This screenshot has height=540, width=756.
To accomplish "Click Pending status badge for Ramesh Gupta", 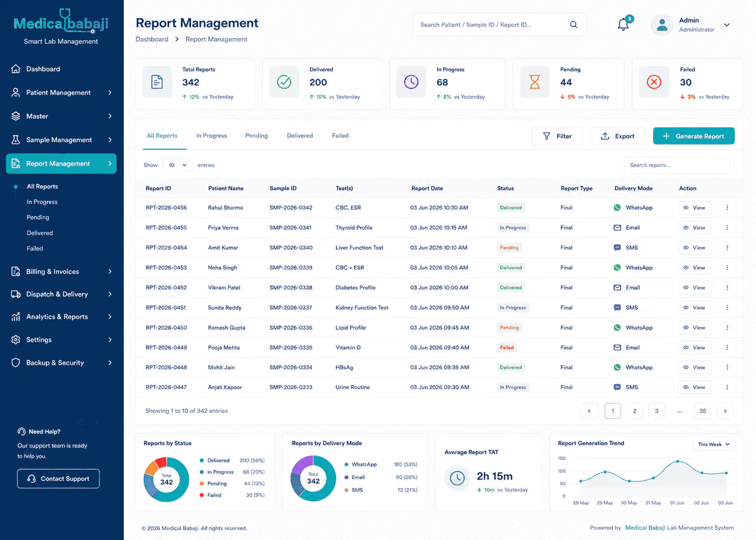I will click(509, 328).
